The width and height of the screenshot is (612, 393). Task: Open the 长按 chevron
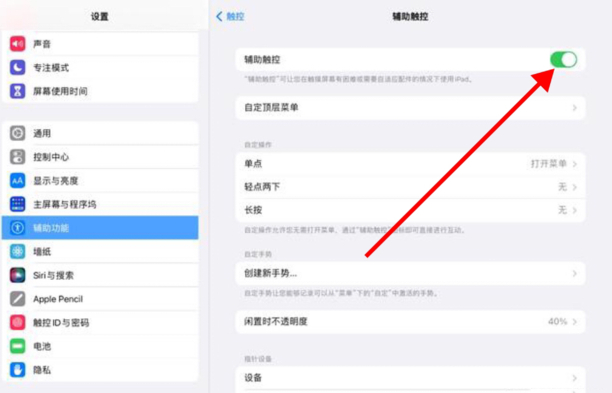click(x=575, y=210)
